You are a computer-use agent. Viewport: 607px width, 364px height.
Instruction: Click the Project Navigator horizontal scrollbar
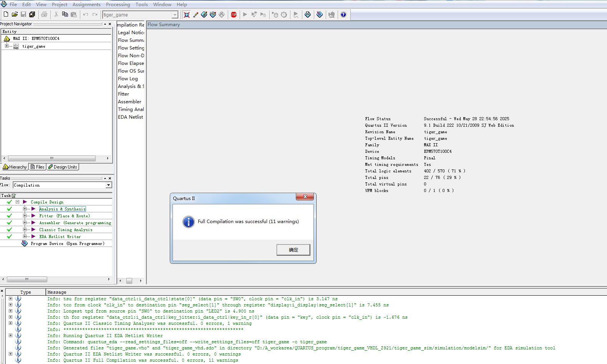click(52, 158)
